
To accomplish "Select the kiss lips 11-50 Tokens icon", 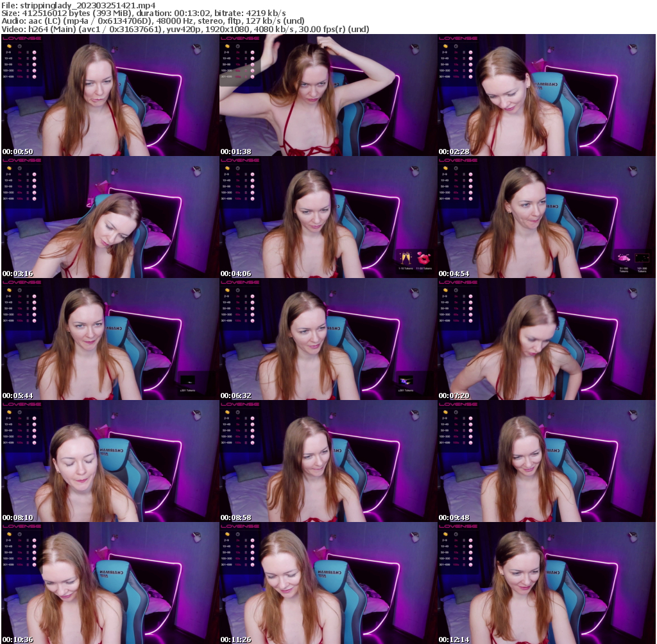I will [x=425, y=257].
